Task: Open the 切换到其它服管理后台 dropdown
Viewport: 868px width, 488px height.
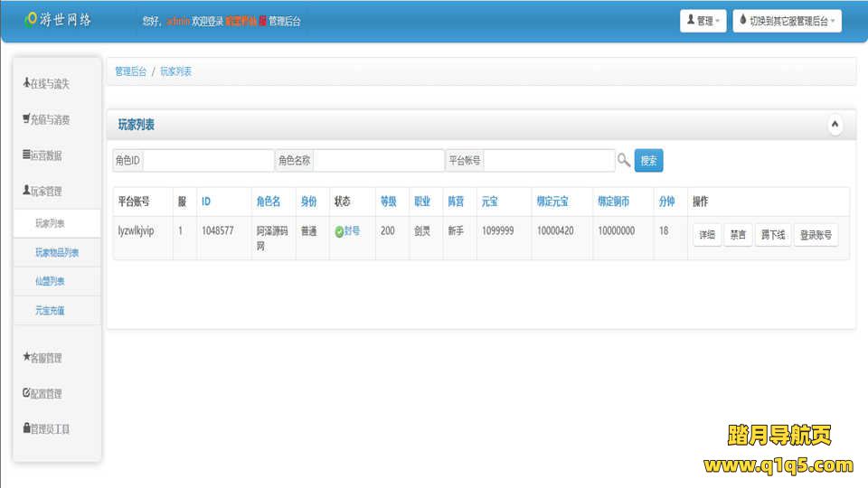Action: tap(787, 21)
